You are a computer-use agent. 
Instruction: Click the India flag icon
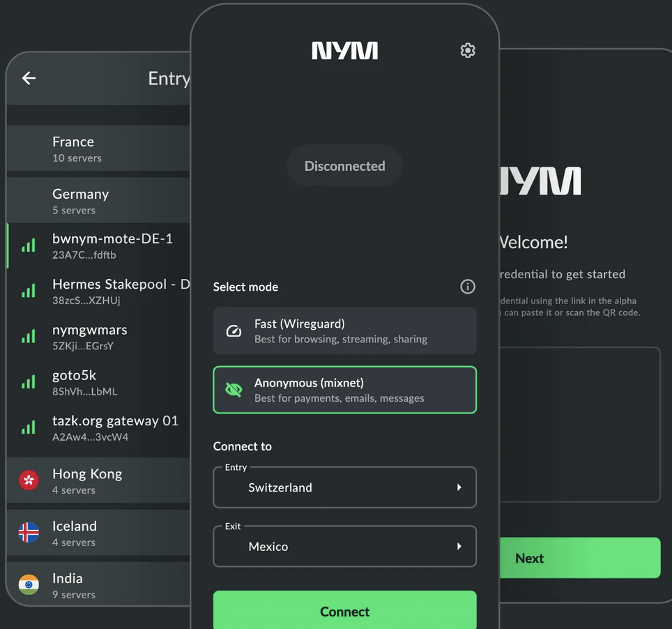[x=29, y=585]
